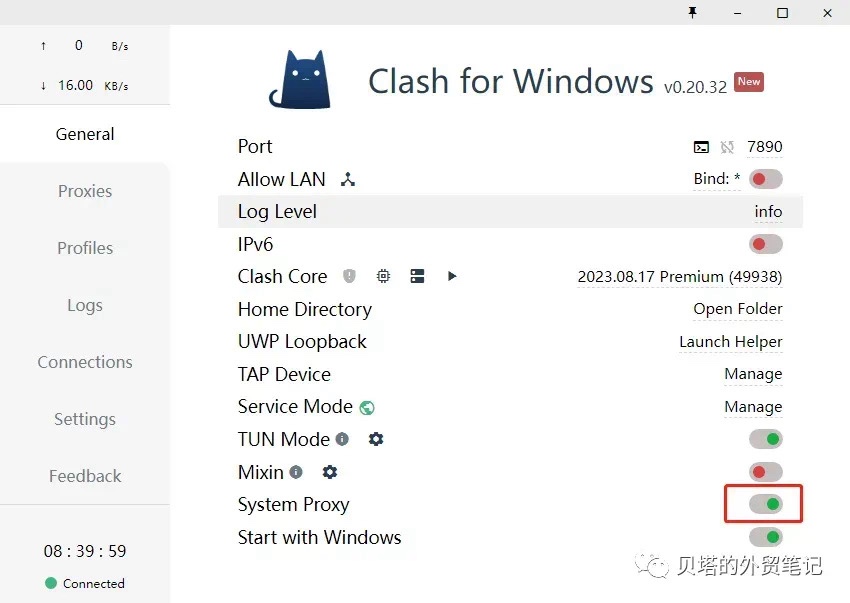The width and height of the screenshot is (850, 603).
Task: Switch to the Profiles tab
Action: (85, 248)
